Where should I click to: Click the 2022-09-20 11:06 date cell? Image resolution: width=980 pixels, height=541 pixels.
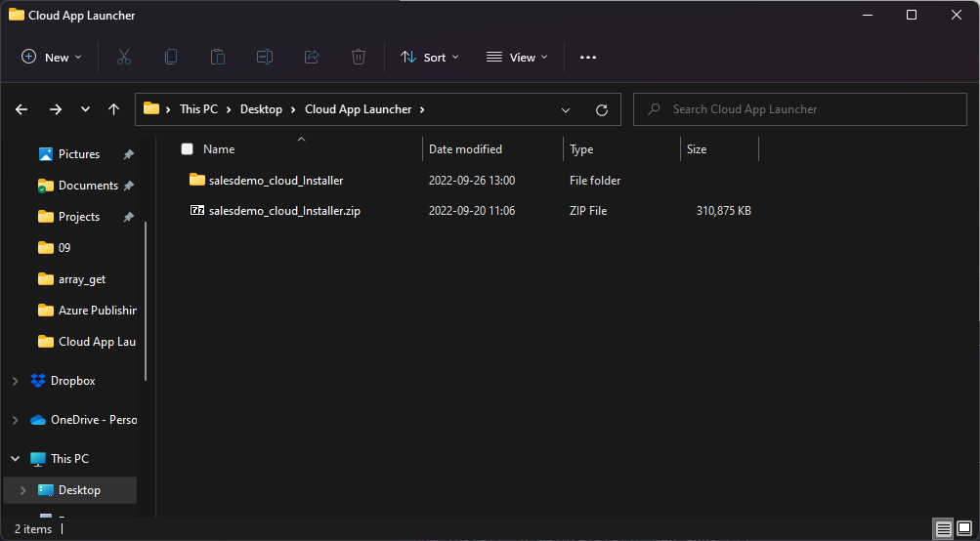tap(472, 211)
